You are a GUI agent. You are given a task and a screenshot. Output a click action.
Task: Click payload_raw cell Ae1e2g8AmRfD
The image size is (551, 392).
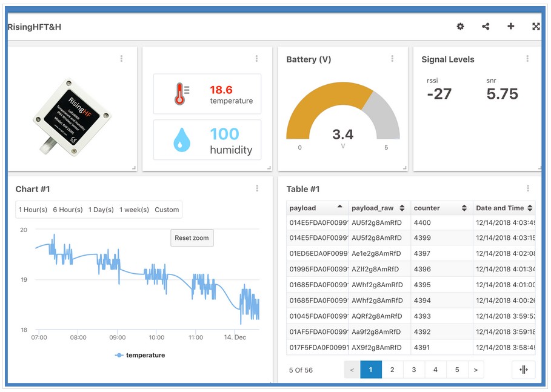[x=376, y=253]
